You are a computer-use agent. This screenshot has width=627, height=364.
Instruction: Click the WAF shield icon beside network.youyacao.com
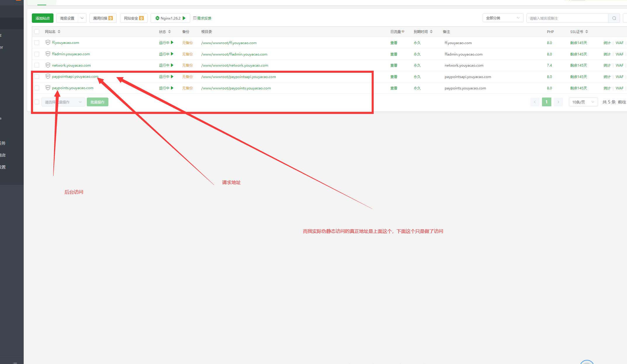tap(48, 65)
